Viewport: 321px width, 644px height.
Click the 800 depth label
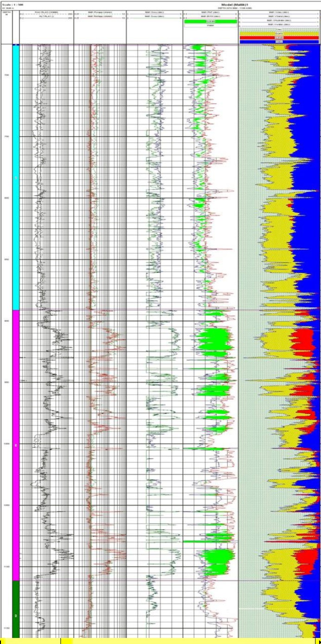click(6, 198)
